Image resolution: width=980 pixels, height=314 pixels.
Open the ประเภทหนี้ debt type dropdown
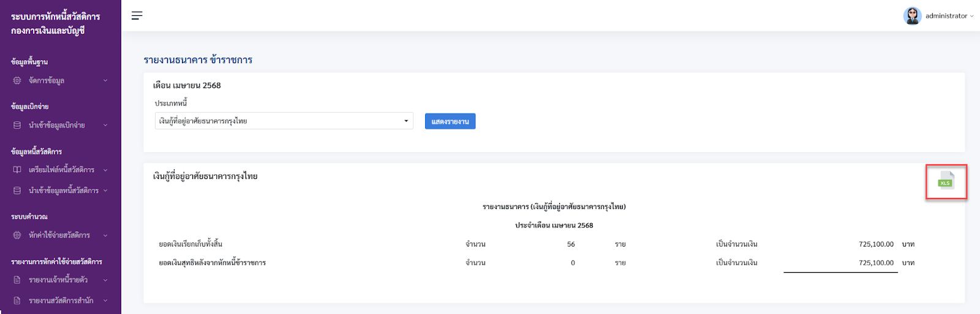[284, 121]
